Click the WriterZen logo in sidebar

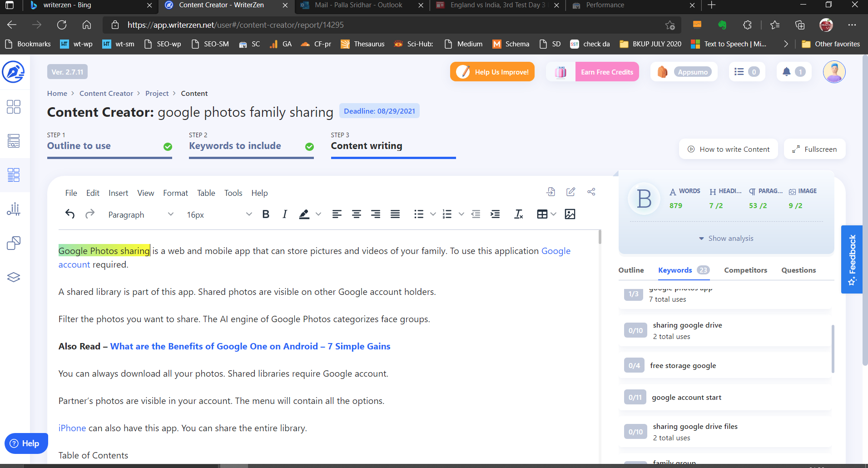tap(13, 72)
